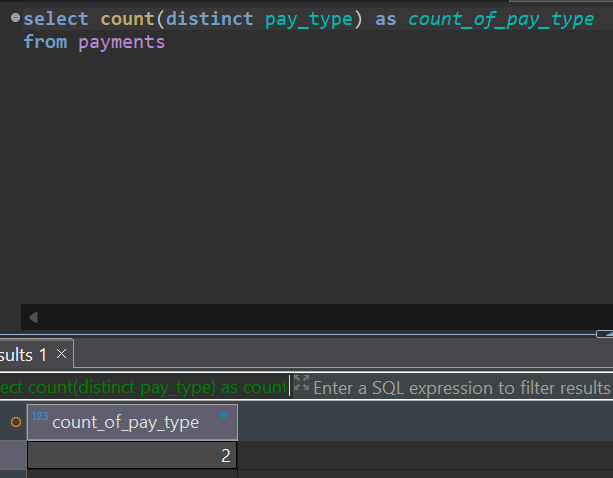Click the 'distinct' keyword in the editor
Viewport: 613px width, 478px height.
coord(210,19)
